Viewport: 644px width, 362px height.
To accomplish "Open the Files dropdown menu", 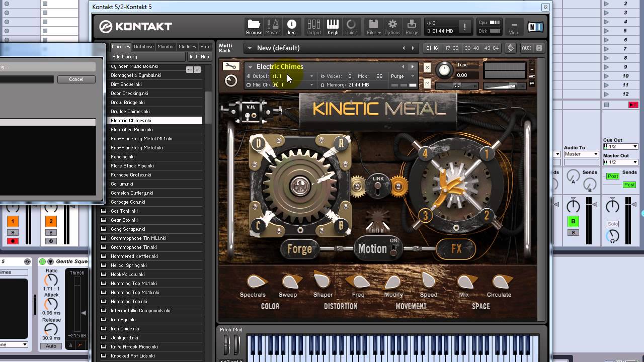I will [x=373, y=26].
